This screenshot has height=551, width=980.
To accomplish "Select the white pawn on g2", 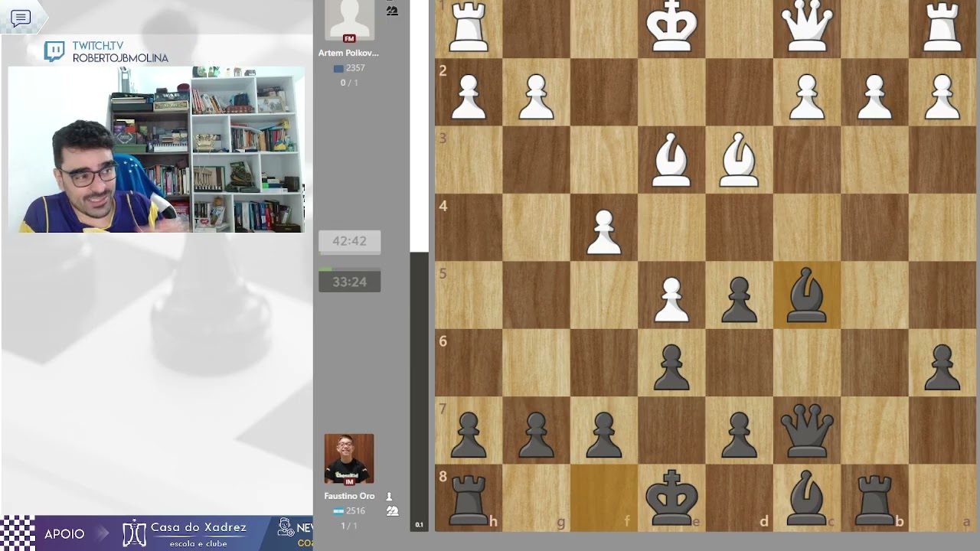I will pyautogui.click(x=536, y=96).
